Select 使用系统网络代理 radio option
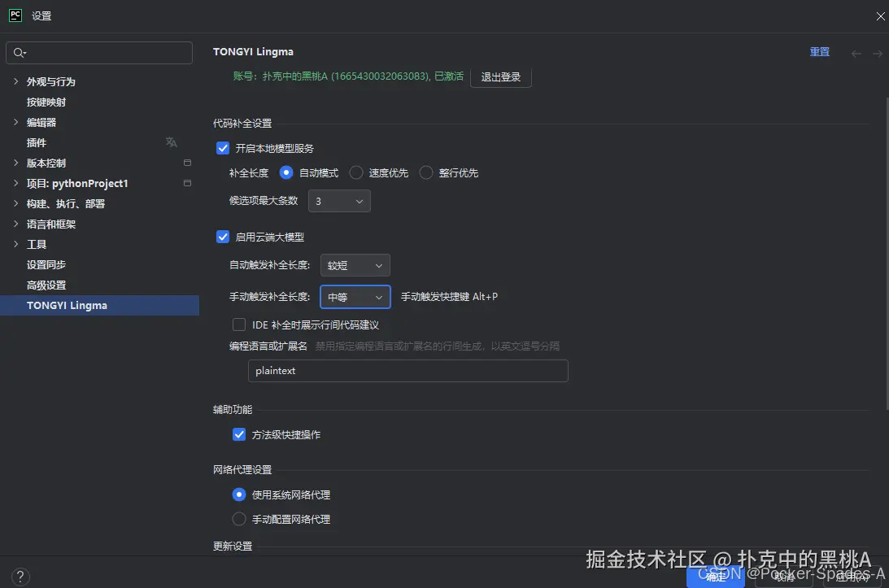 239,495
